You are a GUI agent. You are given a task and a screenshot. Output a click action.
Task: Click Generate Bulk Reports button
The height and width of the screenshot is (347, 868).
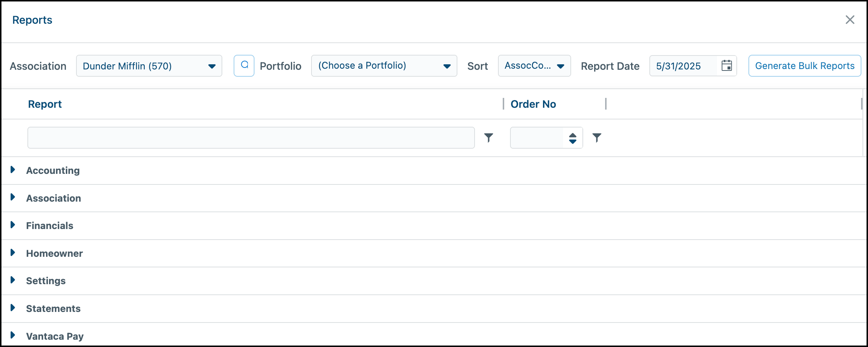pos(805,66)
